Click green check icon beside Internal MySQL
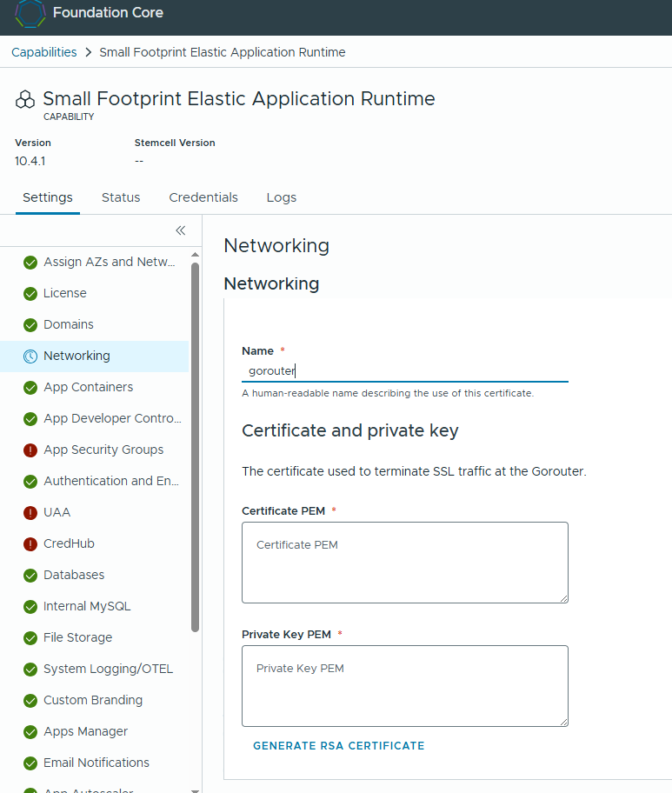 (30, 607)
